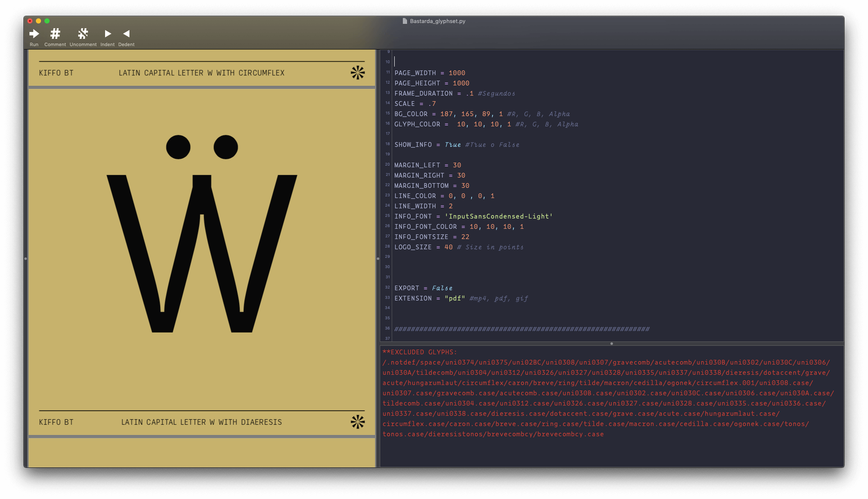
Task: Click the EXPORT False value
Action: 442,288
